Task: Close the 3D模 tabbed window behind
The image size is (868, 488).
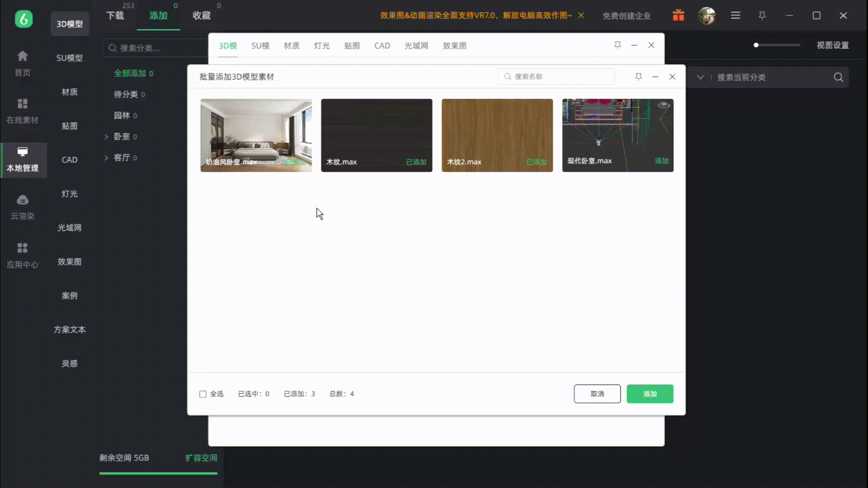Action: [651, 45]
